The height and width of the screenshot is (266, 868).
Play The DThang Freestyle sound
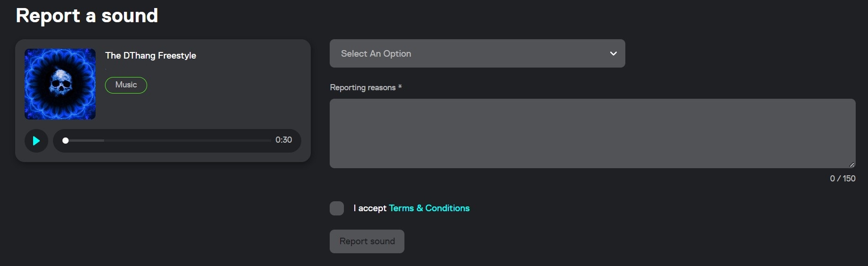36,141
